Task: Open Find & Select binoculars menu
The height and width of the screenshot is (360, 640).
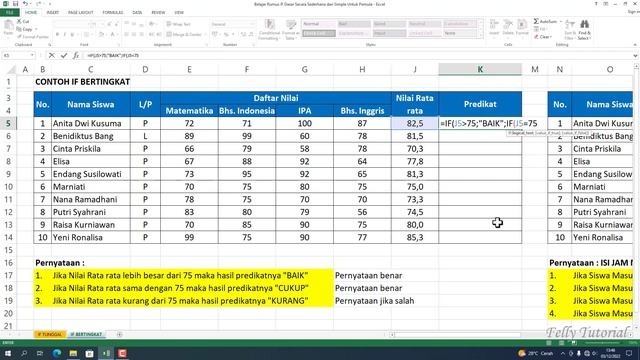Action: tap(584, 29)
